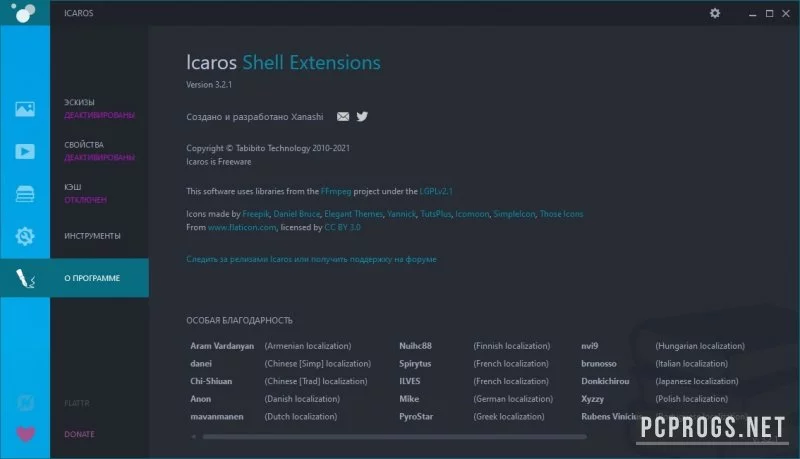Click the ОСОБАЯ БЛАГОДАРНОСТЬ heading
The width and height of the screenshot is (800, 459).
[x=239, y=320]
